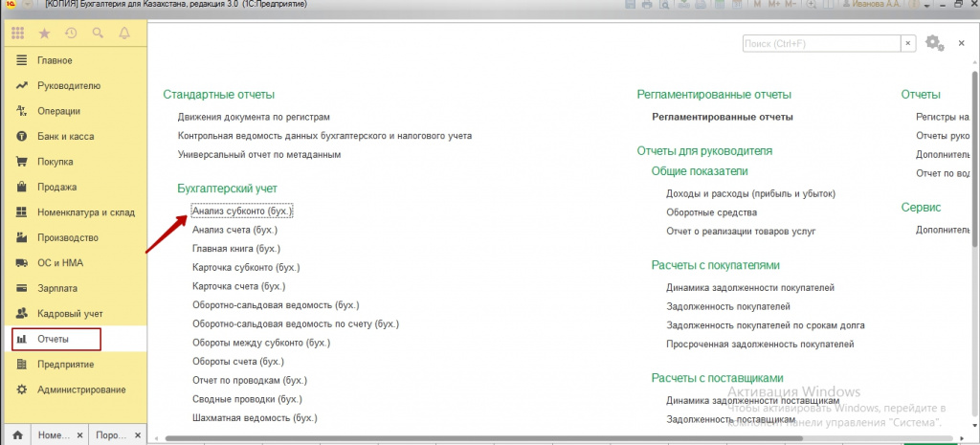Click the Print preview icon in the title bar
This screenshot has width=980, height=445.
[665, 4]
